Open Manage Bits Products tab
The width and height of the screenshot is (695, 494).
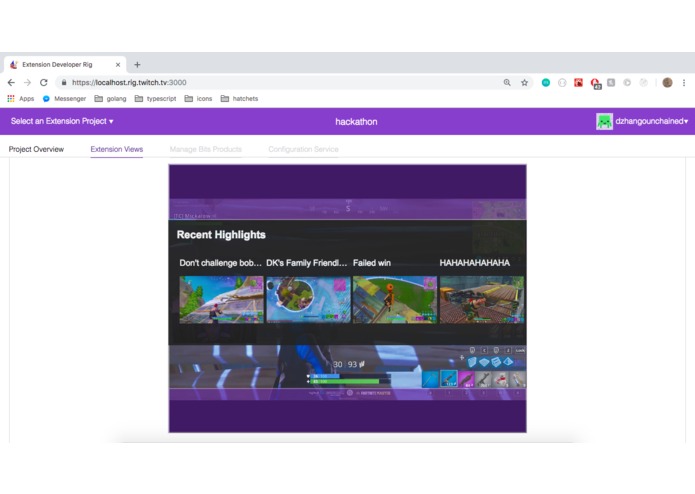206,149
